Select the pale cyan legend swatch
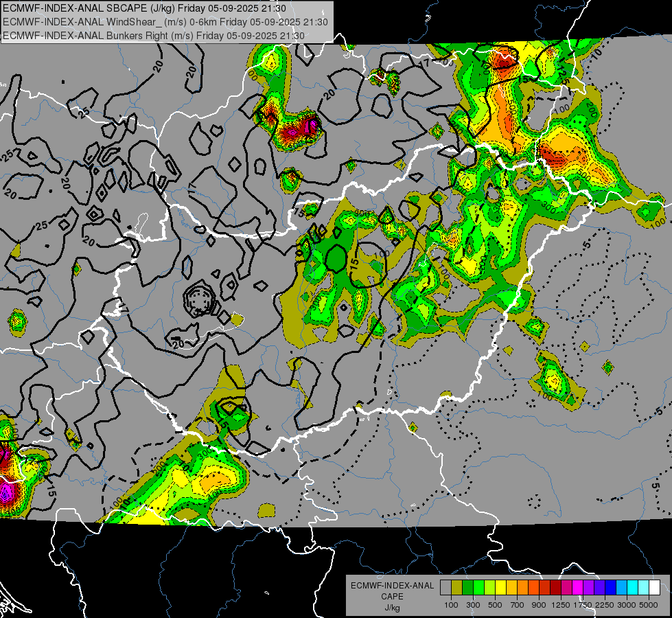 644,588
